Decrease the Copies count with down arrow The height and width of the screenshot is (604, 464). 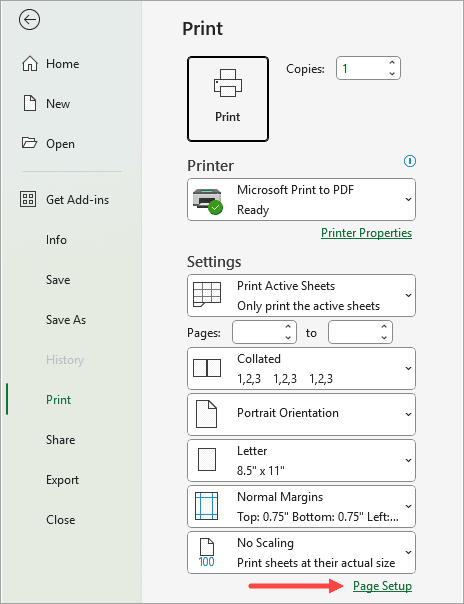pyautogui.click(x=392, y=74)
